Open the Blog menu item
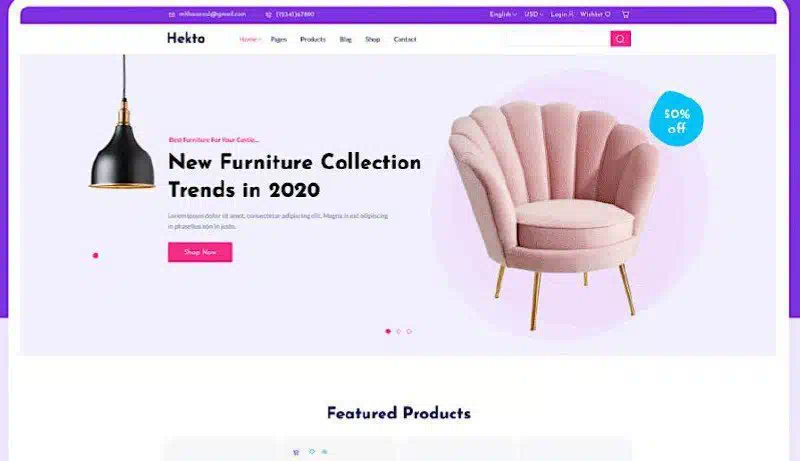The width and height of the screenshot is (800, 461). (345, 39)
